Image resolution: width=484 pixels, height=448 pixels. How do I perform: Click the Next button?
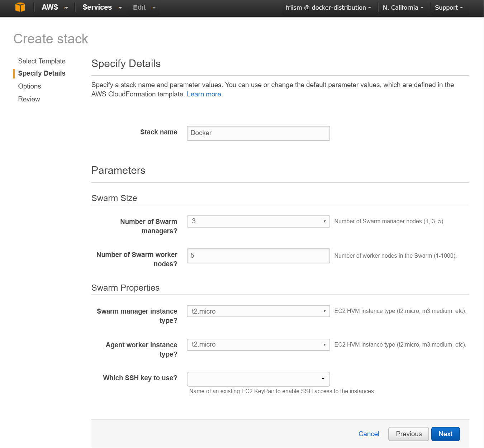[445, 434]
